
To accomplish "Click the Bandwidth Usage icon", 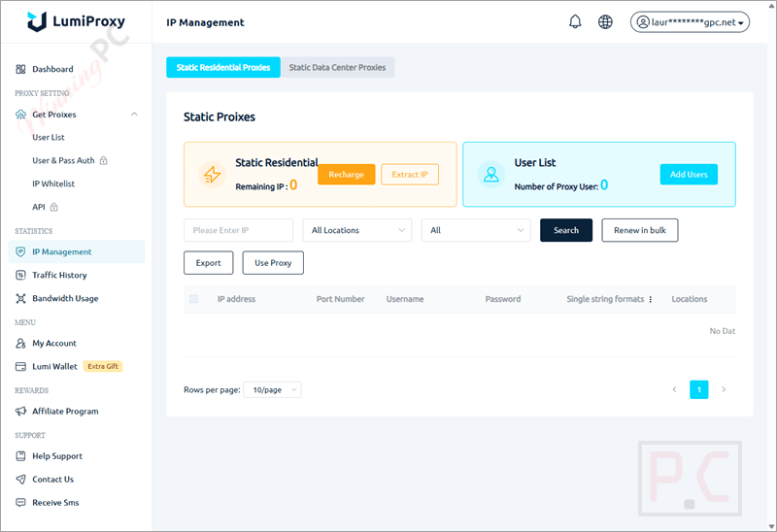I will 20,298.
